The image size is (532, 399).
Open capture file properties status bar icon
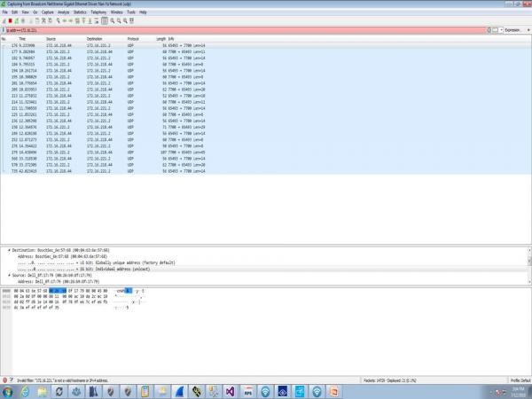point(12,380)
